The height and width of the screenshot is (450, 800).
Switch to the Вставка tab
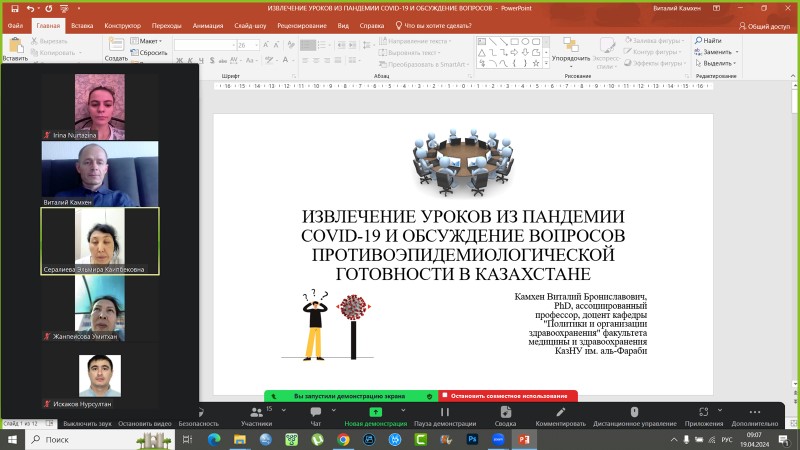point(82,26)
